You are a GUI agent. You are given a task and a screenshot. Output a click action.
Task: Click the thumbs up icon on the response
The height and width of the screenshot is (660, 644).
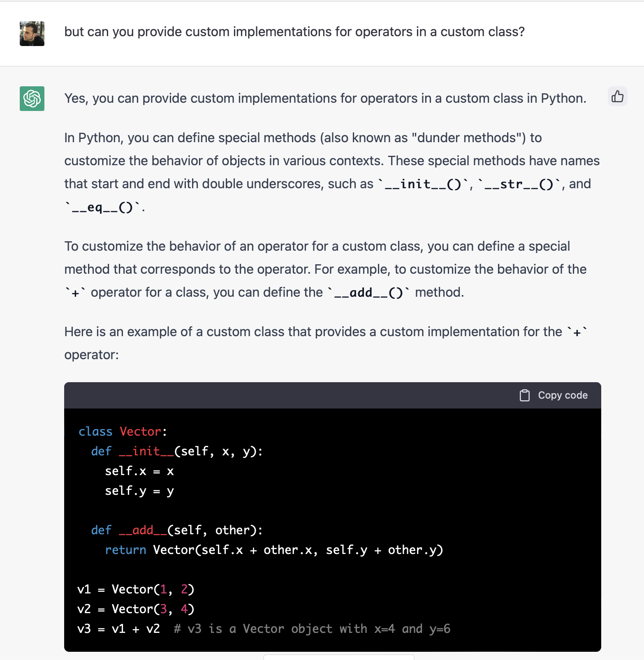tap(617, 97)
